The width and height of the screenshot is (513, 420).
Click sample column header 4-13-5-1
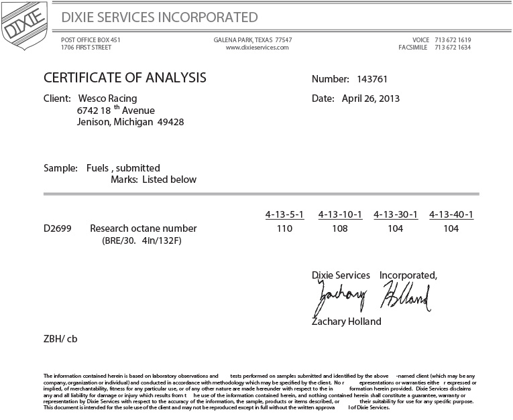[x=284, y=215]
